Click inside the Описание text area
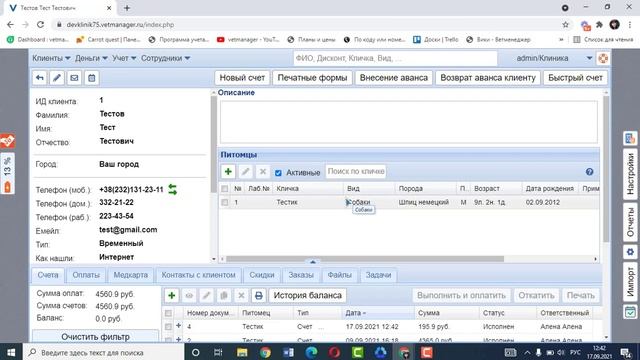640x360 pixels. (x=409, y=122)
